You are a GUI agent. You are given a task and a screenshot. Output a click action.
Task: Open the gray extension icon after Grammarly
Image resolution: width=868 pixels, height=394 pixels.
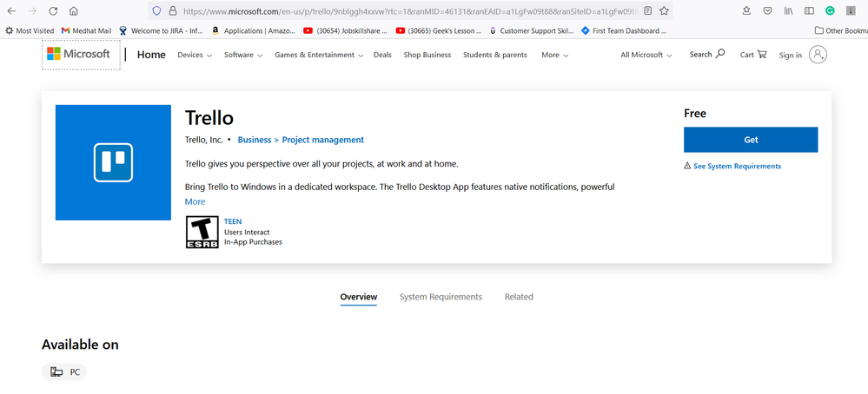851,10
